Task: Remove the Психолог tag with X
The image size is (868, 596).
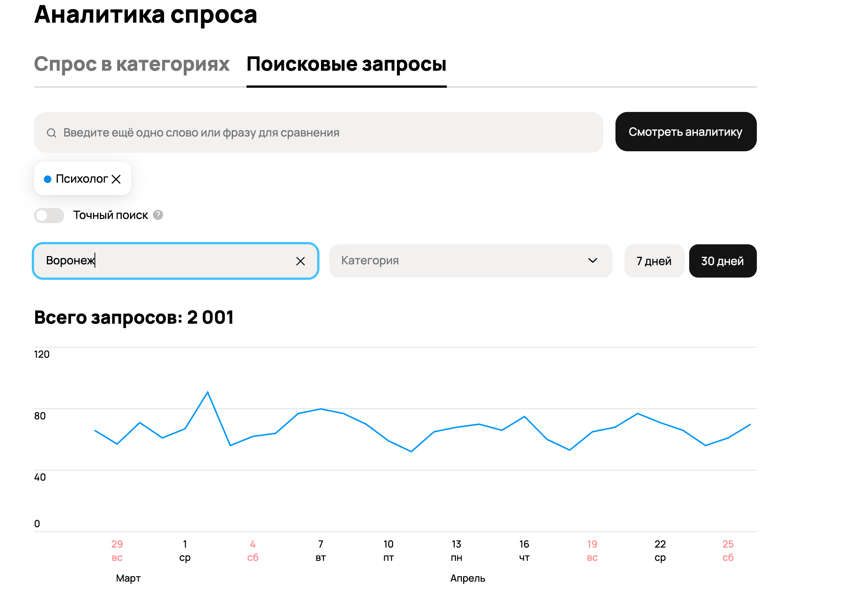Action: pyautogui.click(x=116, y=179)
